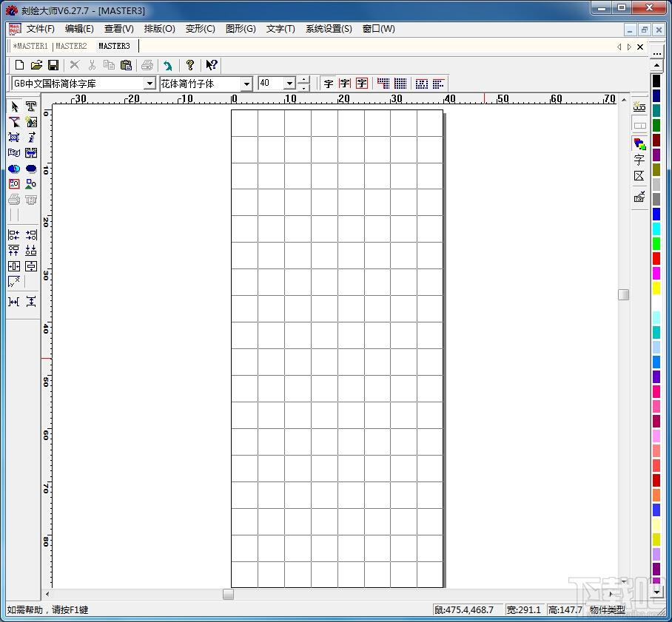The height and width of the screenshot is (622, 672).
Task: Open the 编辑(E) menu
Action: point(79,29)
